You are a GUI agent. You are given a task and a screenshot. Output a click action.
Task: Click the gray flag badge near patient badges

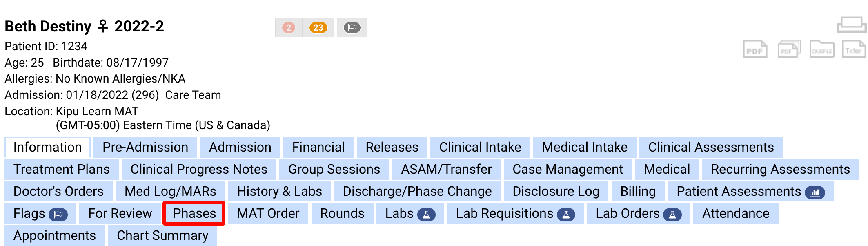[x=352, y=27]
